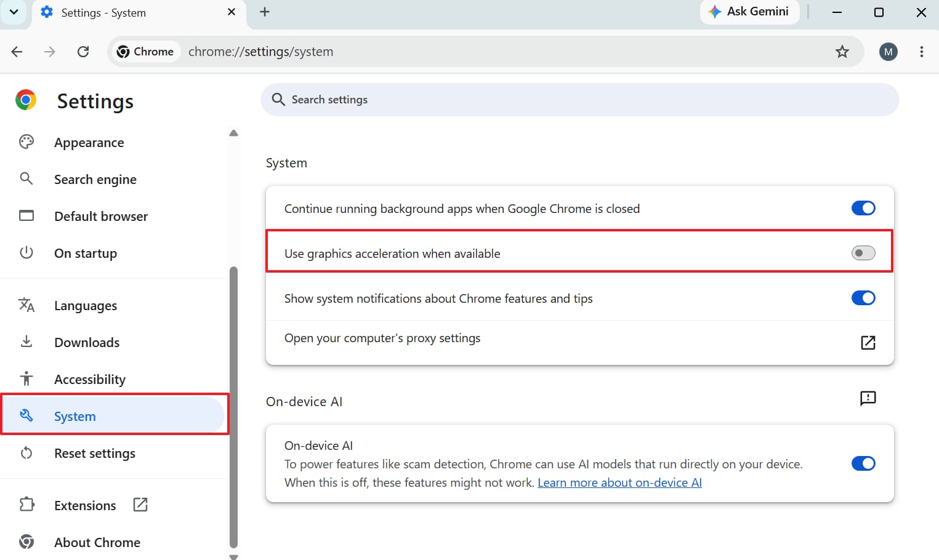Click the Search settings field
Screen dimensions: 939x560
pos(579,100)
